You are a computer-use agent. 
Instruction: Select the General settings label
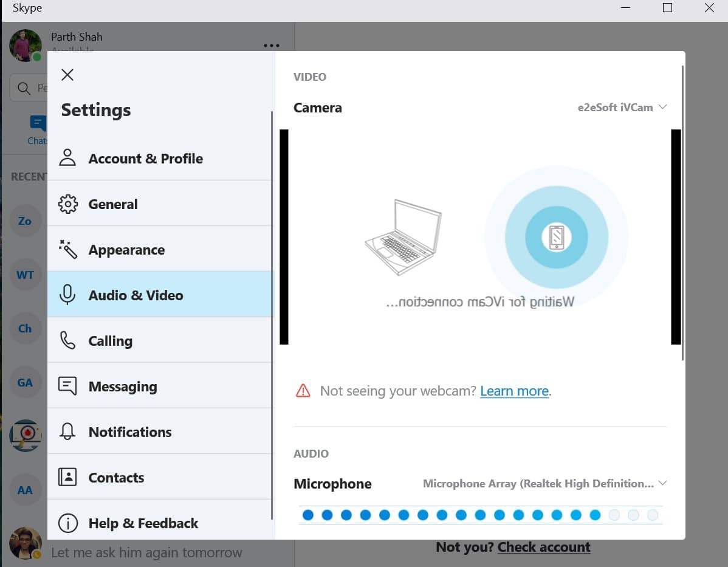pos(113,204)
